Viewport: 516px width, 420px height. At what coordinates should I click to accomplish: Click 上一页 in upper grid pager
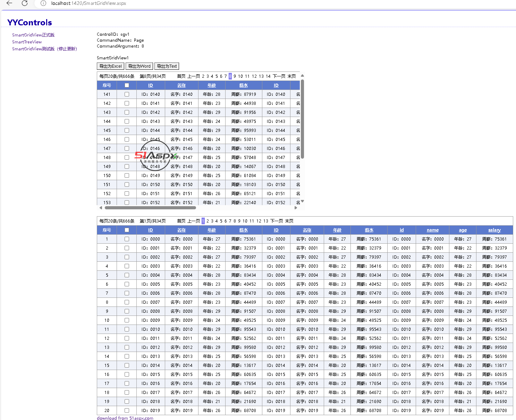click(x=194, y=76)
